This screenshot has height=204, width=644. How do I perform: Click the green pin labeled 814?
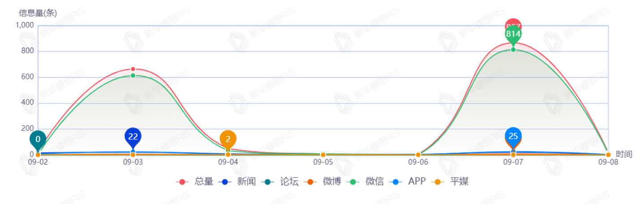pos(513,34)
